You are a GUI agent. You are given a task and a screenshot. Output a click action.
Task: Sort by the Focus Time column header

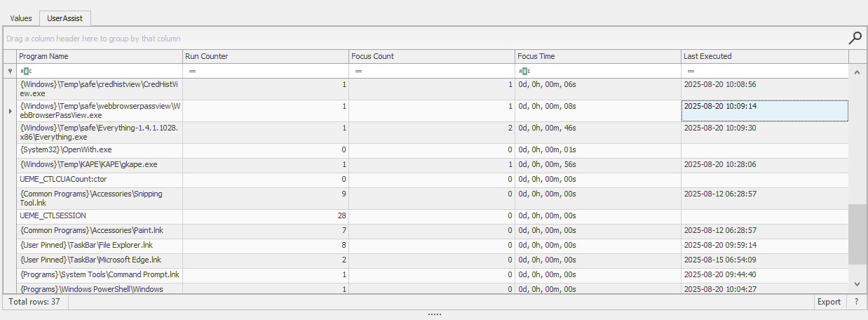pyautogui.click(x=597, y=56)
